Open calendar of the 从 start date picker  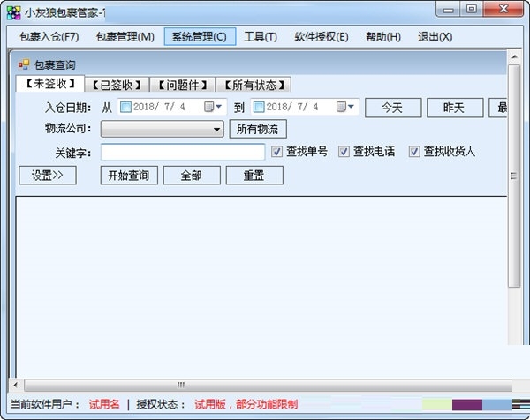click(213, 107)
